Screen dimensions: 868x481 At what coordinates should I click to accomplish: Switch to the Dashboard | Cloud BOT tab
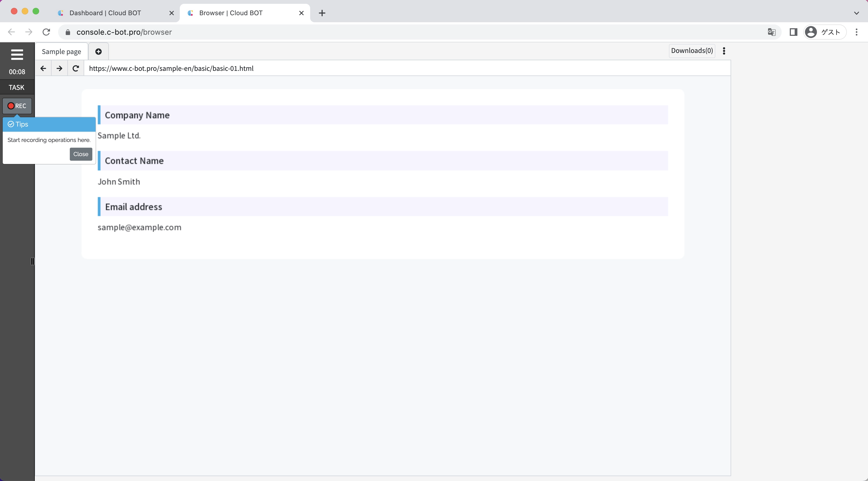pos(105,13)
